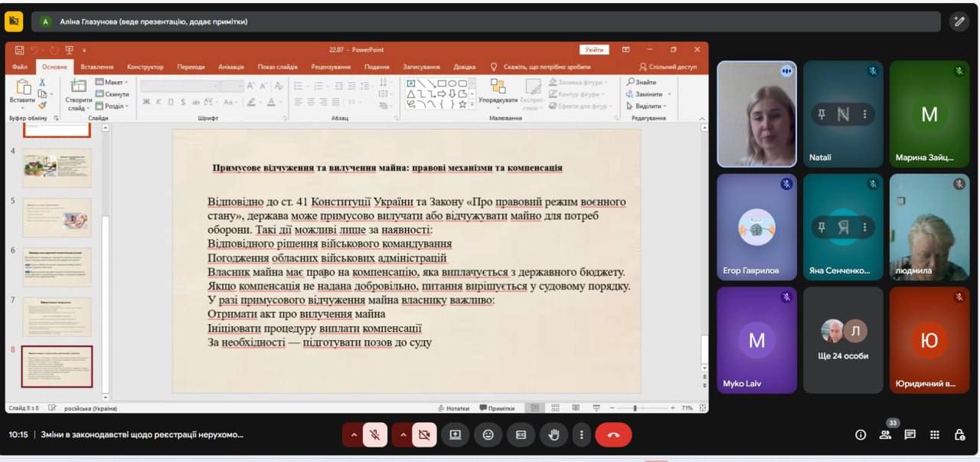Show the participants people panel
Viewport: 980px width, 462px height.
pos(885,434)
